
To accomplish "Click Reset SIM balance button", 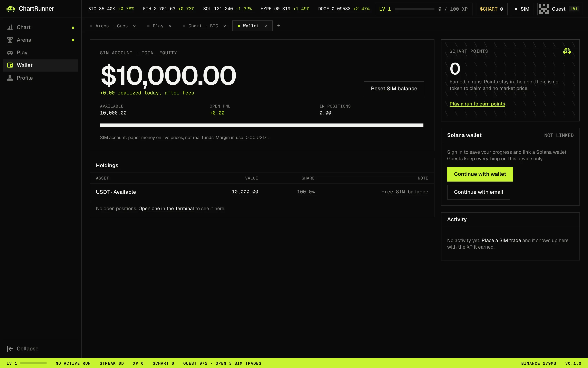I will point(394,89).
